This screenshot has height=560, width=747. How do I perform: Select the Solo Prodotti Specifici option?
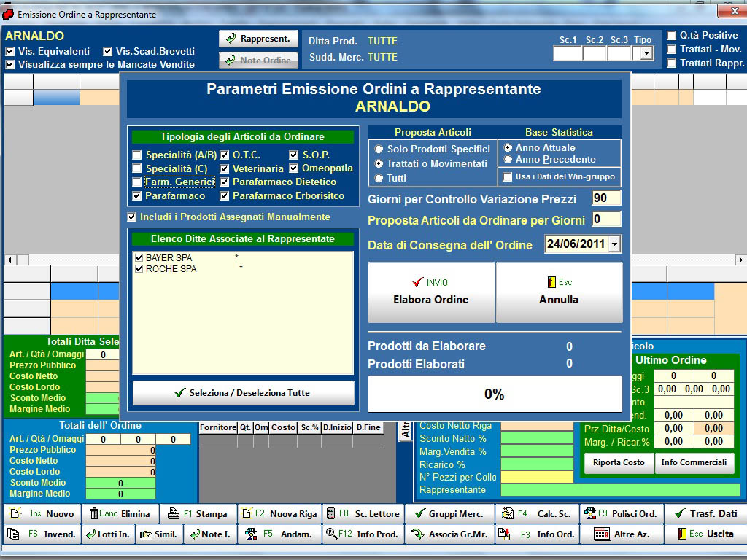[379, 149]
